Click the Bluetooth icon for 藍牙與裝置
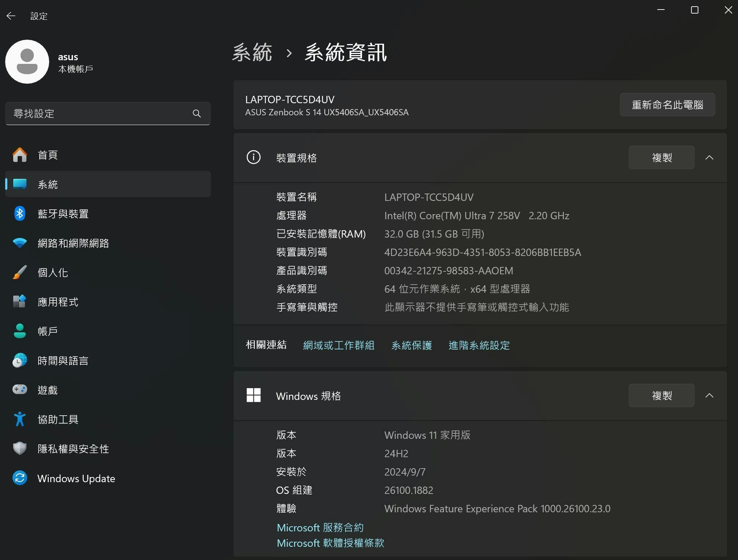Image resolution: width=738 pixels, height=560 pixels. coord(20,213)
